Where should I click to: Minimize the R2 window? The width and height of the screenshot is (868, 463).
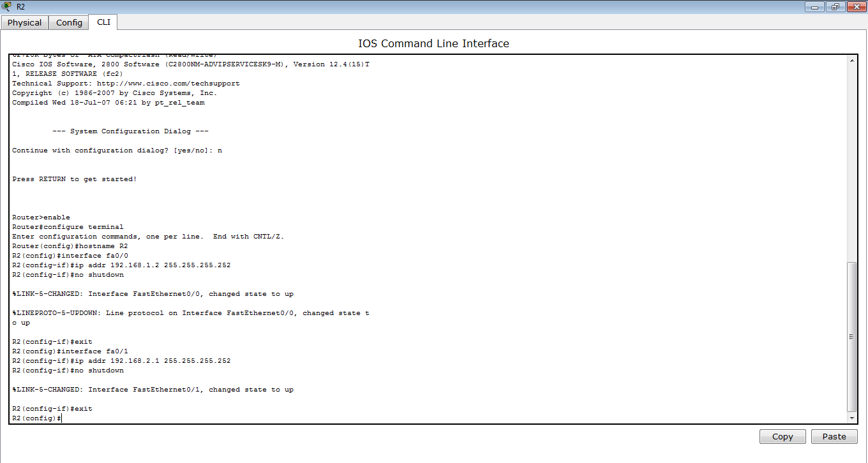[814, 6]
